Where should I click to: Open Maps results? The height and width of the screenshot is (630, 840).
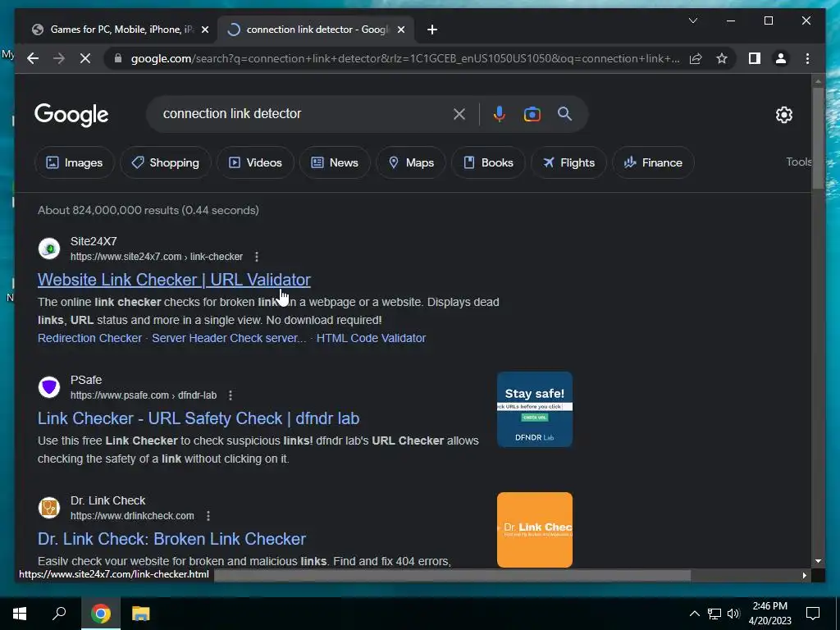411,162
